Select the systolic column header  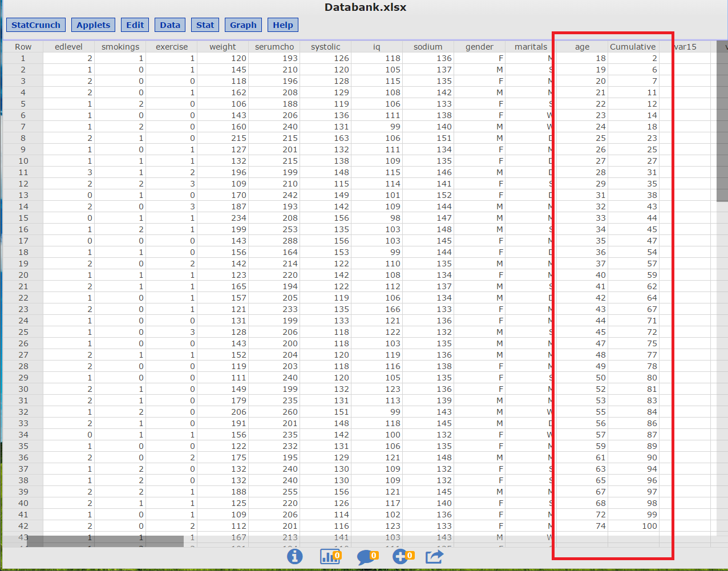(x=326, y=47)
